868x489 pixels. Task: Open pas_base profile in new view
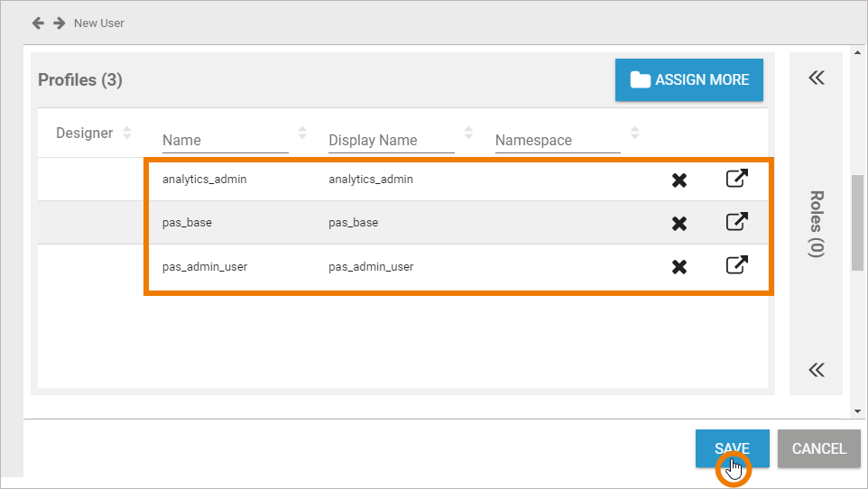pos(737,221)
